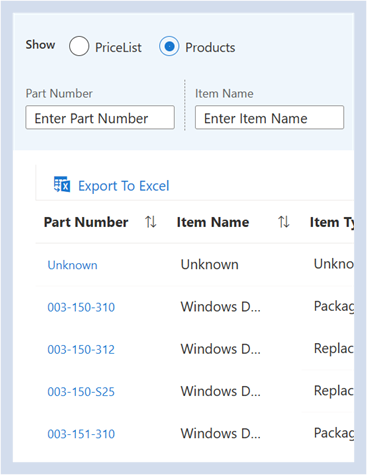Select the PriceList radio button
Viewport: 367px width, 475px height.
(x=79, y=46)
